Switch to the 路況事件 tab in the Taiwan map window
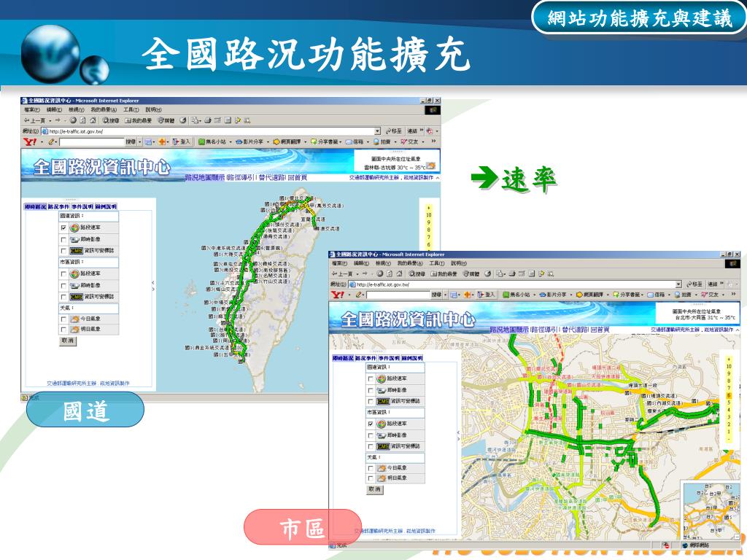Viewport: 747px width, 560px height. click(x=58, y=206)
